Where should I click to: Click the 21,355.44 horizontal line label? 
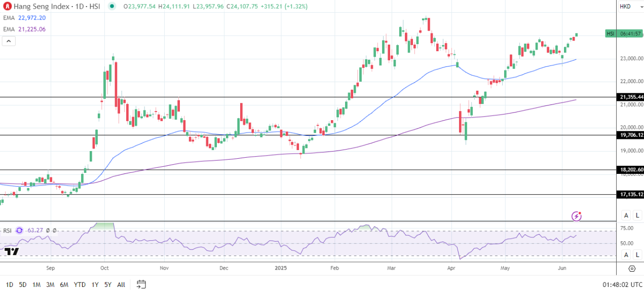click(x=630, y=97)
